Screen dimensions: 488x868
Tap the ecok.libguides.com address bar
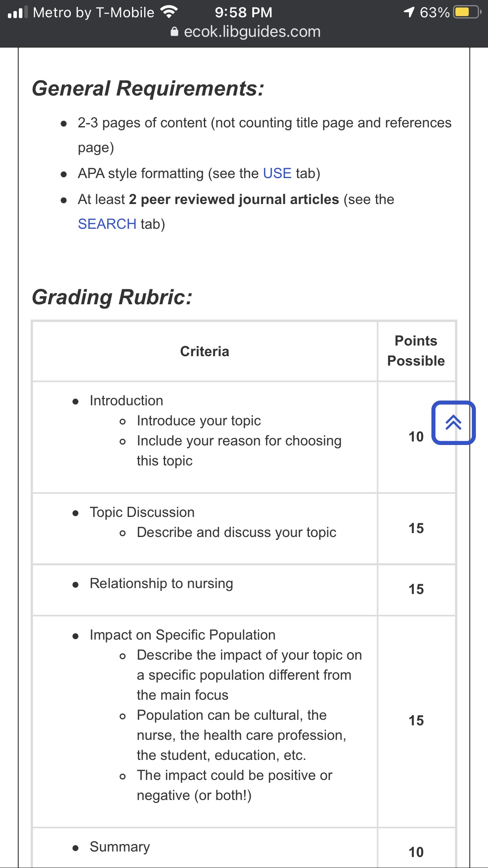click(x=246, y=31)
